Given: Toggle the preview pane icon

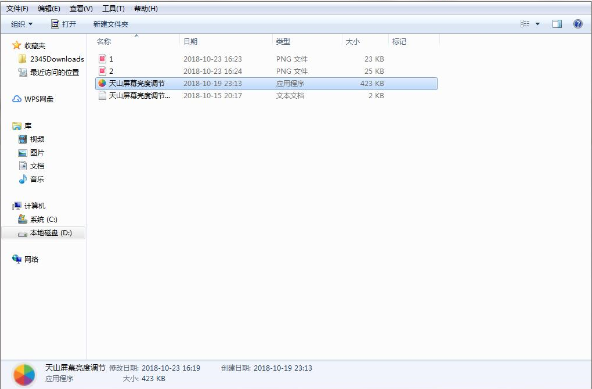Looking at the screenshot, I should 557,24.
